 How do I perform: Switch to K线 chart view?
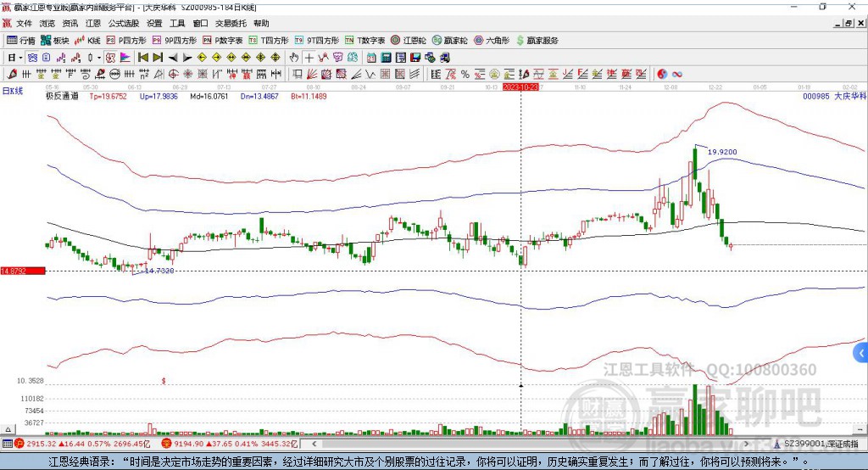[x=87, y=41]
